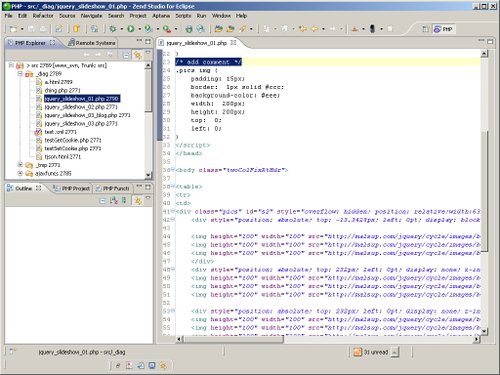Maximize the PHP Explorer panel
500x375 pixels.
click(x=148, y=41)
